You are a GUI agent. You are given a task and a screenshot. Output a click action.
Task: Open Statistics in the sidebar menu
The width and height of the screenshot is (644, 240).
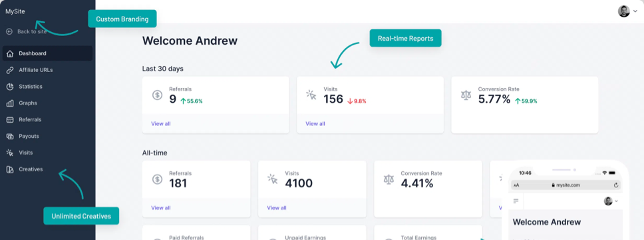click(48, 87)
